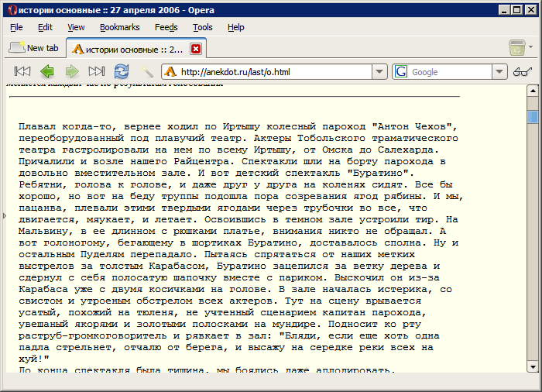Click the Rewind navigation button
The height and width of the screenshot is (392, 542).
pos(22,71)
